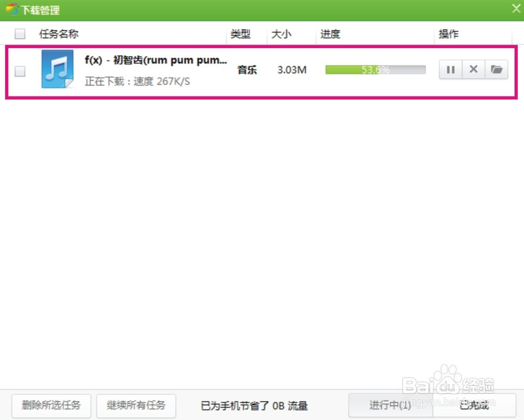This screenshot has width=524, height=420.
Task: Click the 删除所选任务 button
Action: tap(51, 405)
